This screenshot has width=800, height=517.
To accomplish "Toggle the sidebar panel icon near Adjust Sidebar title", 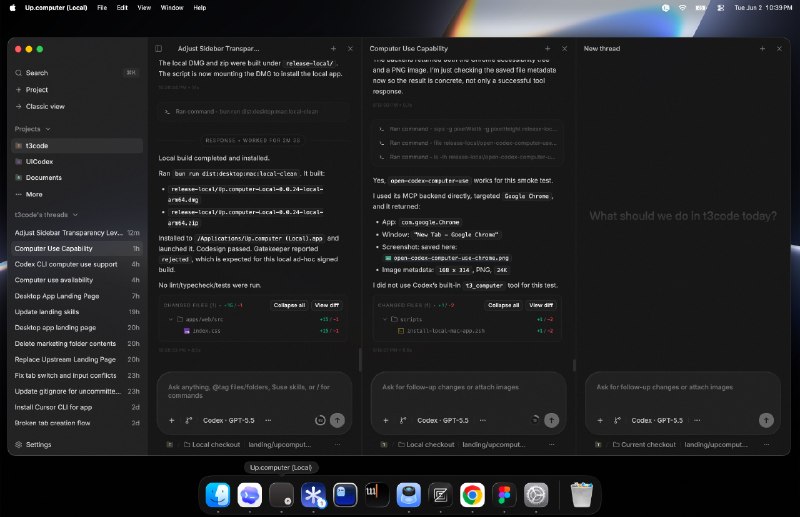I will 159,48.
